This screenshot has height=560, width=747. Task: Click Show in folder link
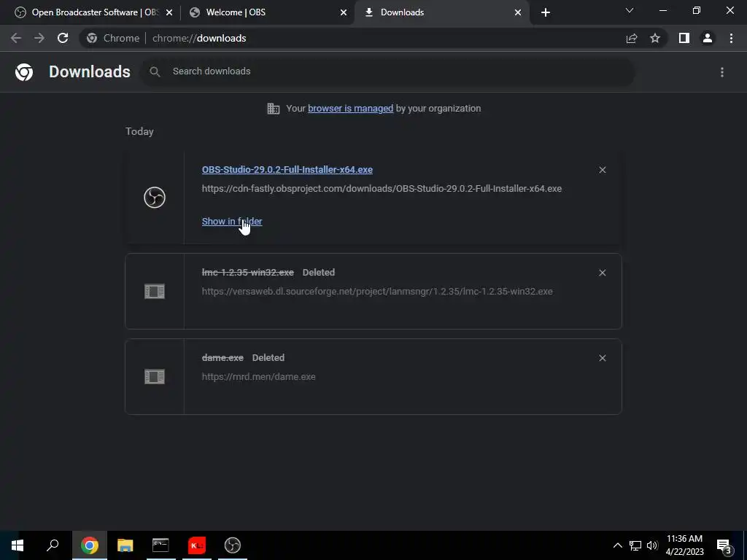tap(232, 222)
